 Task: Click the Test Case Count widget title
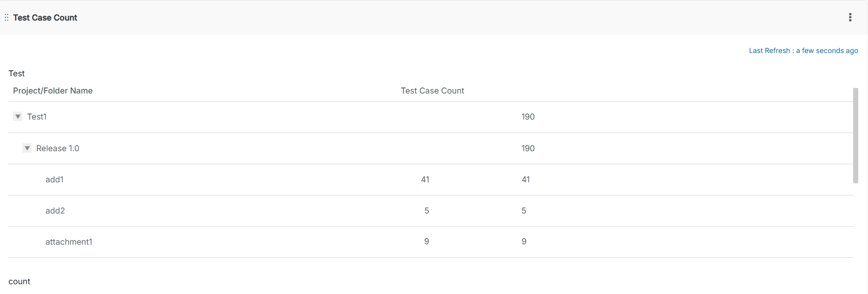coord(45,17)
